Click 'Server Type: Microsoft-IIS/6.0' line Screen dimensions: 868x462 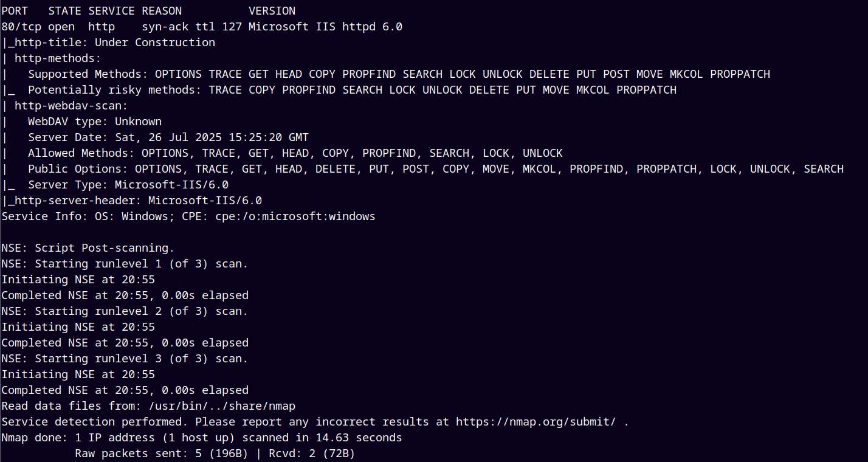pyautogui.click(x=128, y=185)
